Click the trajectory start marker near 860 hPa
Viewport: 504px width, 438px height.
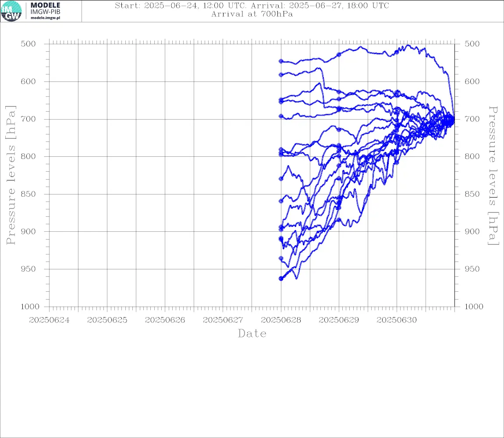click(x=281, y=201)
